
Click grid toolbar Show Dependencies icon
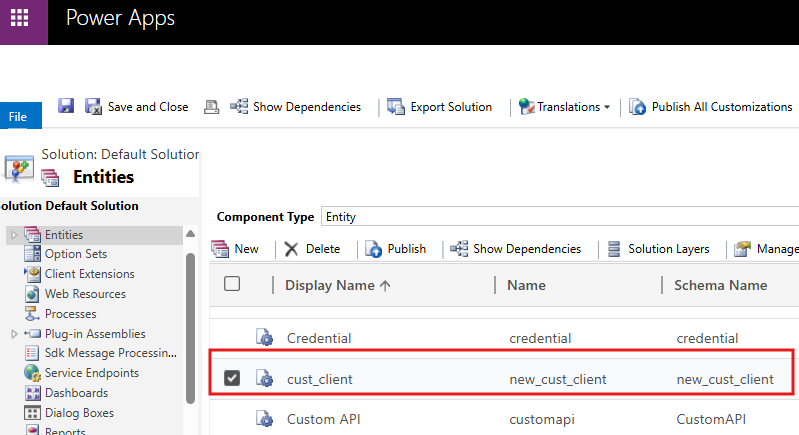coord(459,249)
